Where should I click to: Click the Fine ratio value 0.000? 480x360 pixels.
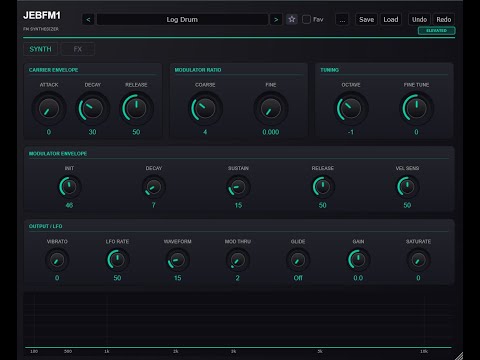tap(271, 132)
